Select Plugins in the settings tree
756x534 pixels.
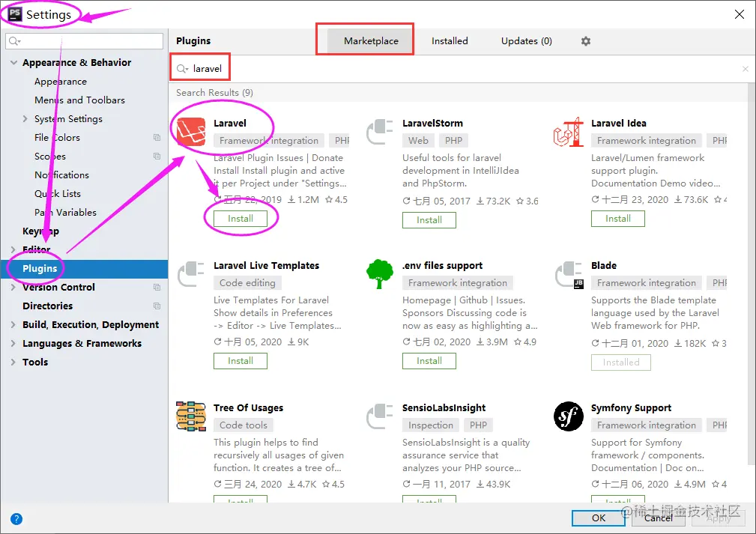coord(84,268)
